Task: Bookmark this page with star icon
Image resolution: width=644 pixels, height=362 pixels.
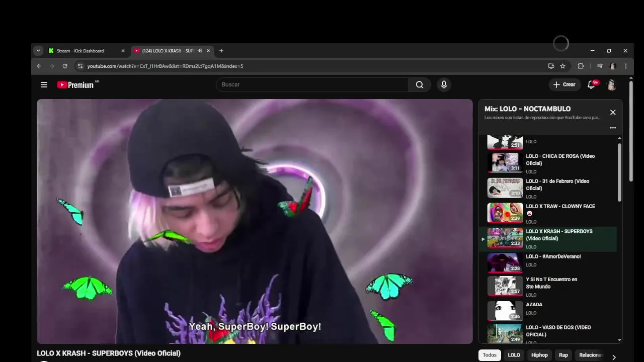Action: [x=562, y=66]
